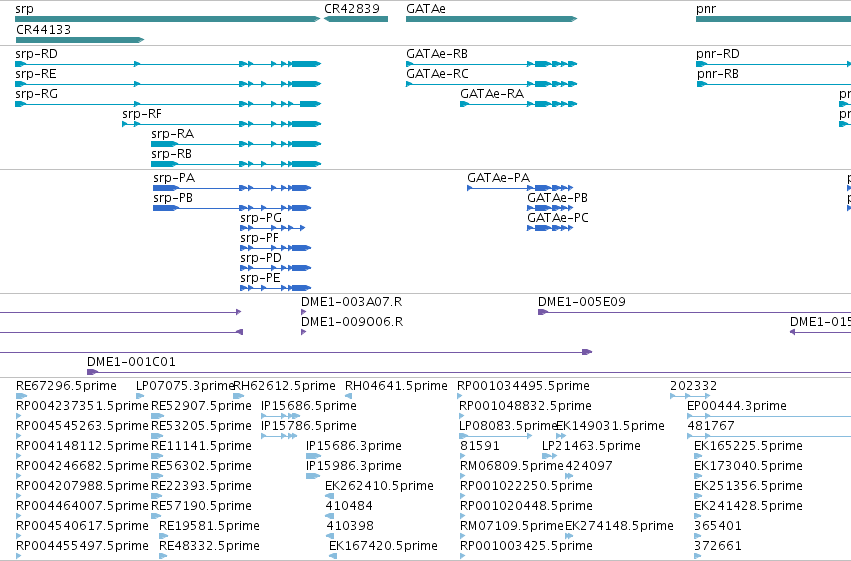Click the 424097 feature label
The width and height of the screenshot is (851, 561).
pos(589,466)
